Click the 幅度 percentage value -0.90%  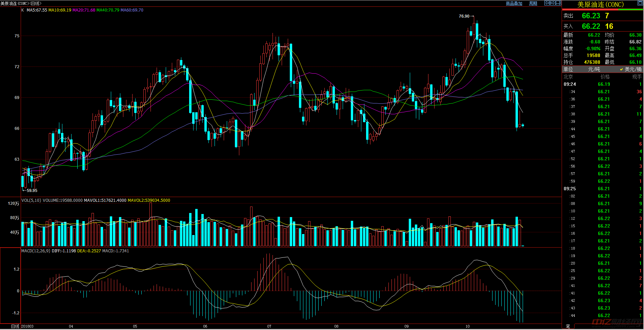coord(593,49)
